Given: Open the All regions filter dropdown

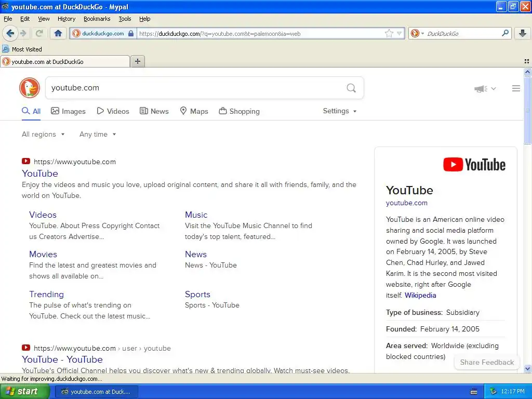Looking at the screenshot, I should [x=43, y=135].
